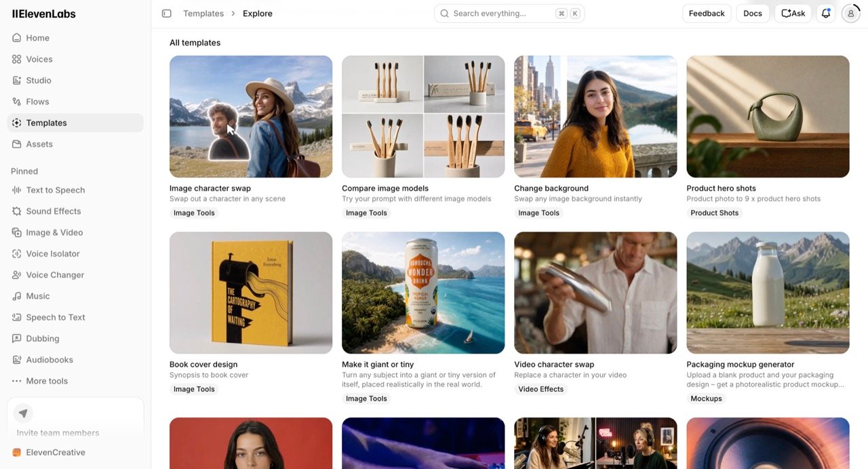Viewport: 868px width, 469px height.
Task: Click the Sound Effects icon
Action: coord(17,211)
